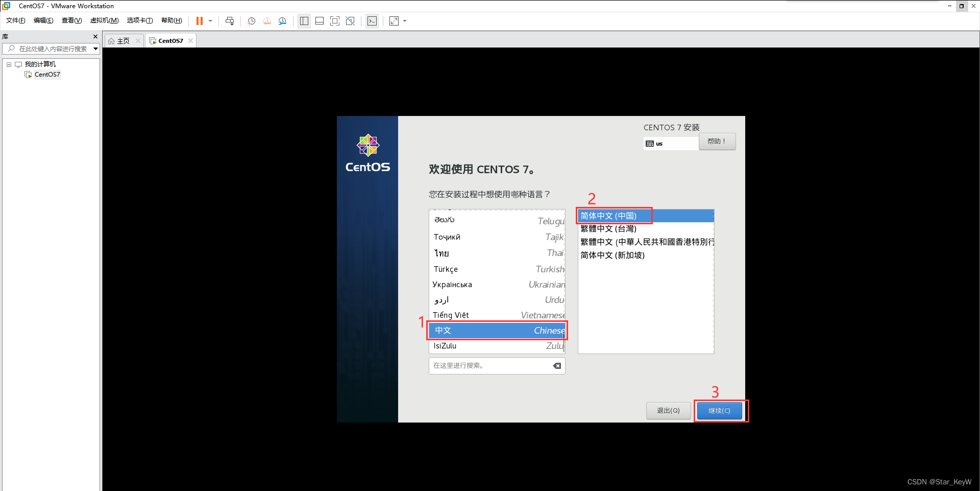The height and width of the screenshot is (491, 980).
Task: Open the suspend button dropdown arrow
Action: pyautogui.click(x=210, y=21)
